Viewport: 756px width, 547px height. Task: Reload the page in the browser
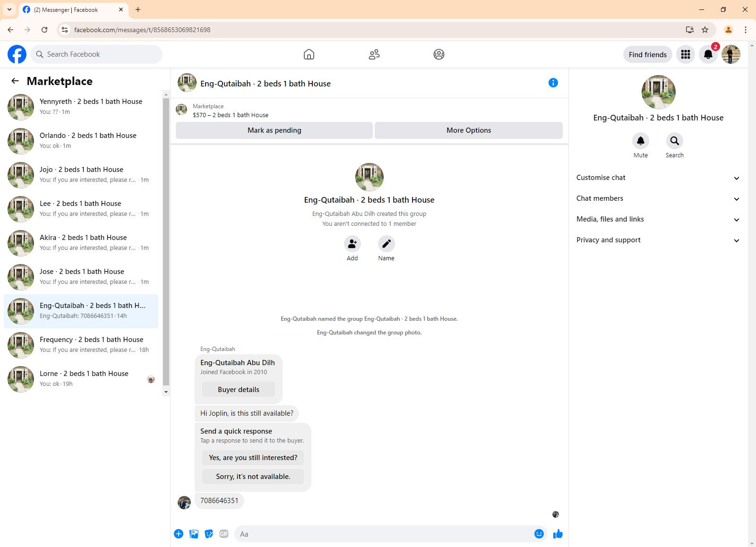[44, 30]
